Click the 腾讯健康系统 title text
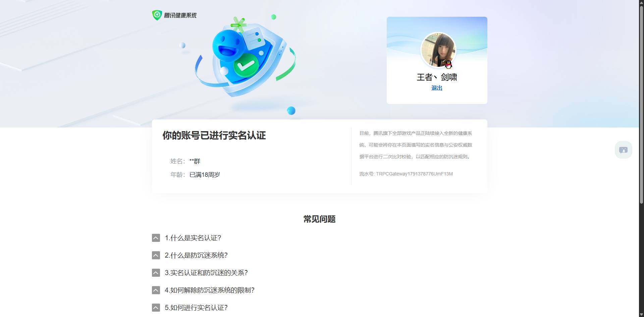Viewport: 644px width, 317px height. 180,15
